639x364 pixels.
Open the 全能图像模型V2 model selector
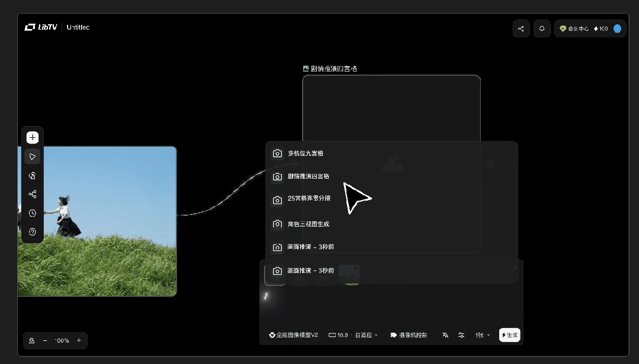pyautogui.click(x=294, y=335)
